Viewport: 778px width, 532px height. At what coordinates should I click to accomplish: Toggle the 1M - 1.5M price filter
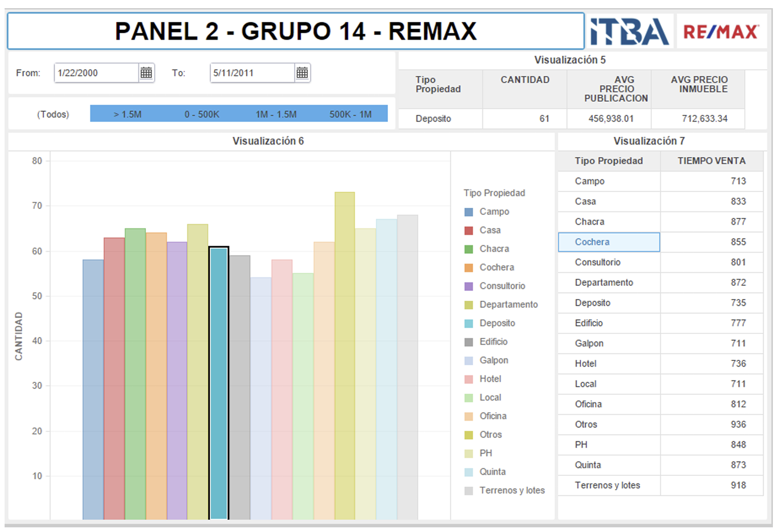pos(276,113)
